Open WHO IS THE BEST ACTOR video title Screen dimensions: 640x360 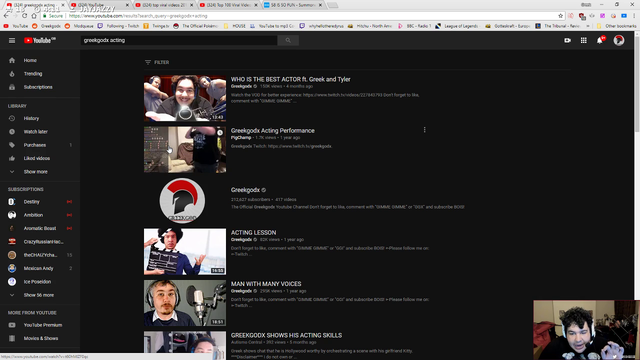pyautogui.click(x=291, y=80)
